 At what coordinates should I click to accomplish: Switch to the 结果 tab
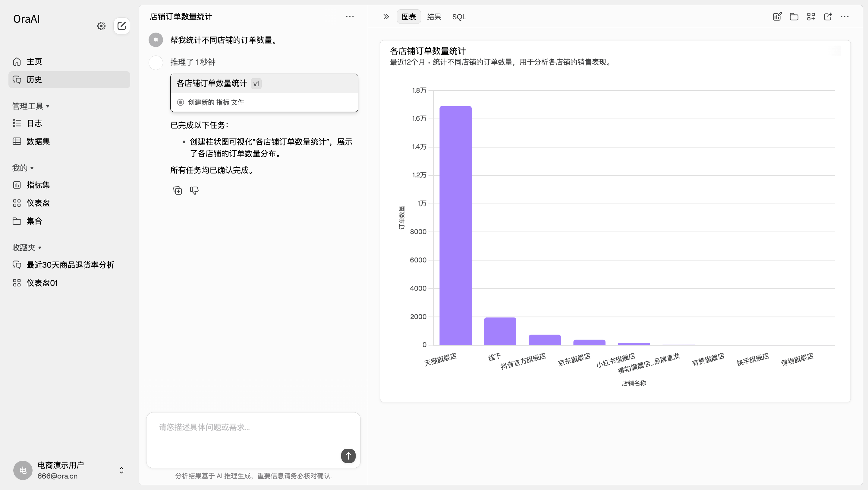[434, 17]
